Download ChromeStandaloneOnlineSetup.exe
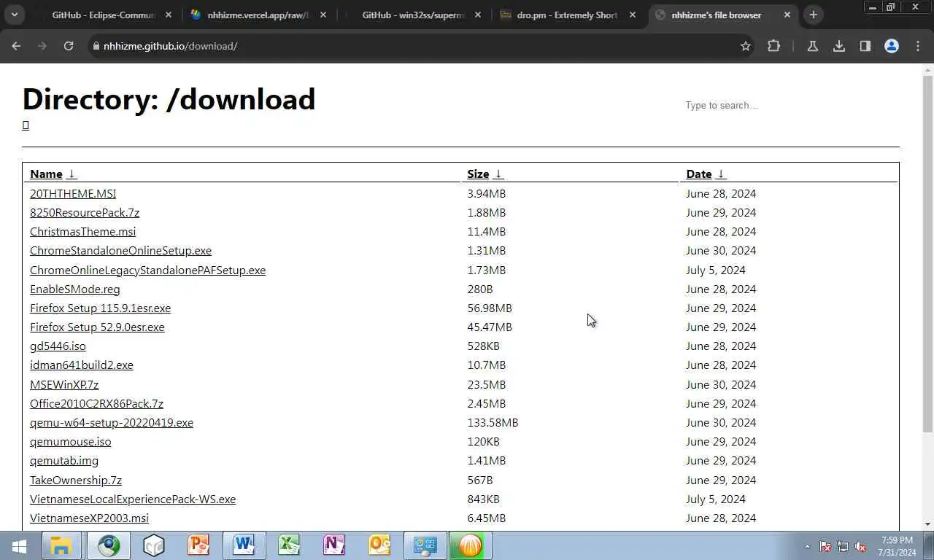Viewport: 934px width, 560px height. 120,250
